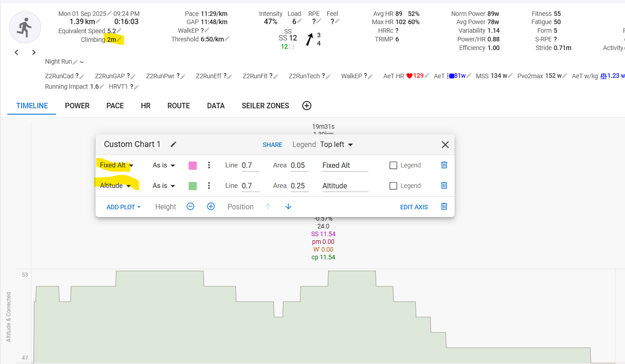Go to the next activity arrow
The width and height of the screenshot is (625, 364).
[x=34, y=52]
